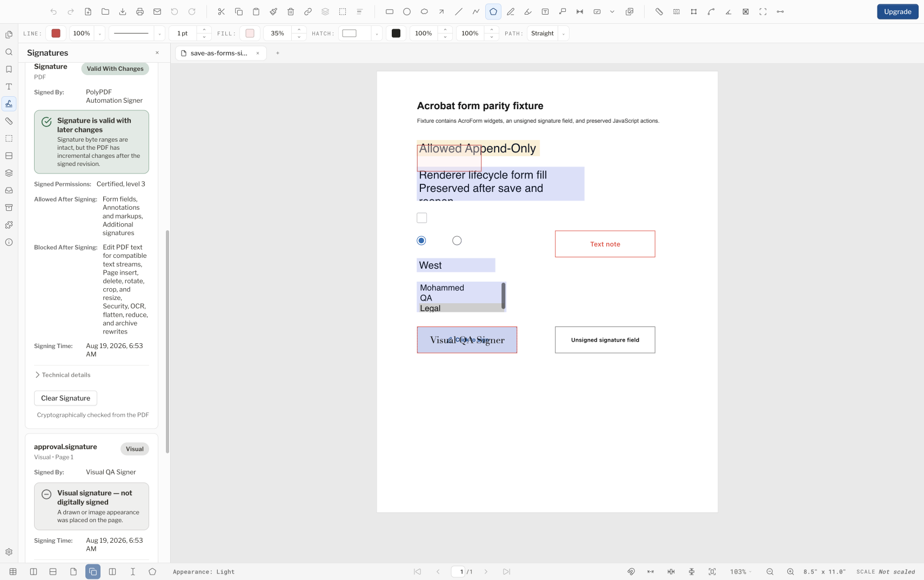Toggle the grid view in status bar

click(x=13, y=571)
